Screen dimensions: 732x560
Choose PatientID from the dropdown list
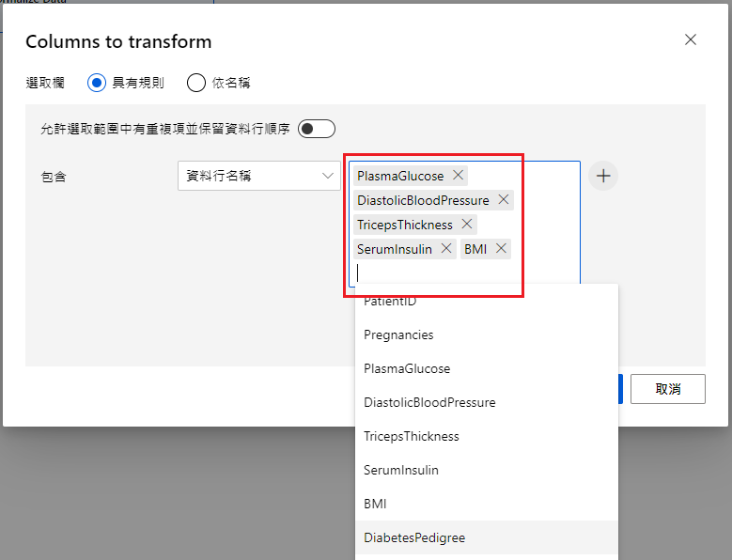click(487, 301)
